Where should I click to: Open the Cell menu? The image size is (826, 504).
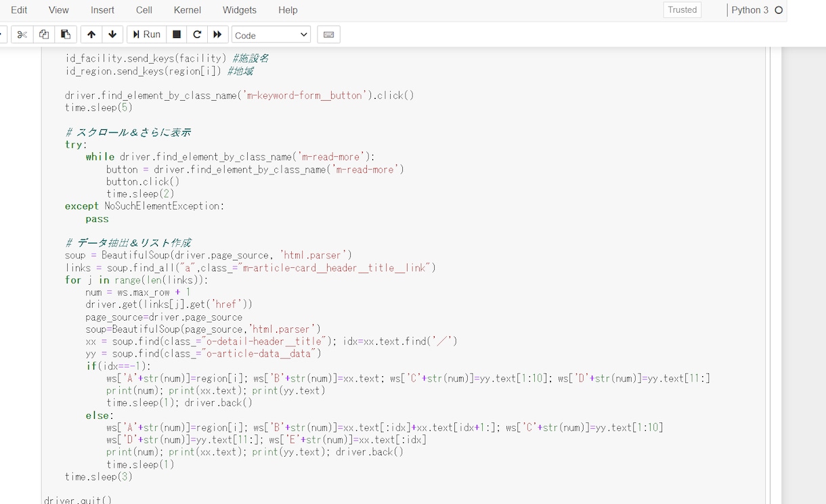click(x=144, y=10)
